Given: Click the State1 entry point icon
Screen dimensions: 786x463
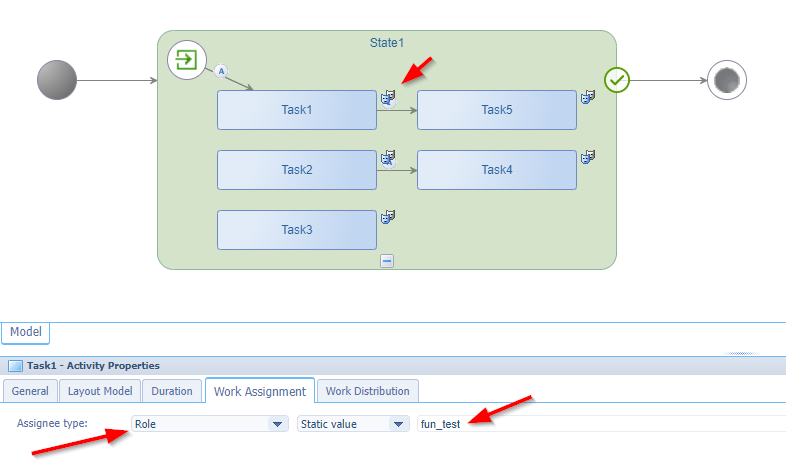Looking at the screenshot, I should coord(186,61).
